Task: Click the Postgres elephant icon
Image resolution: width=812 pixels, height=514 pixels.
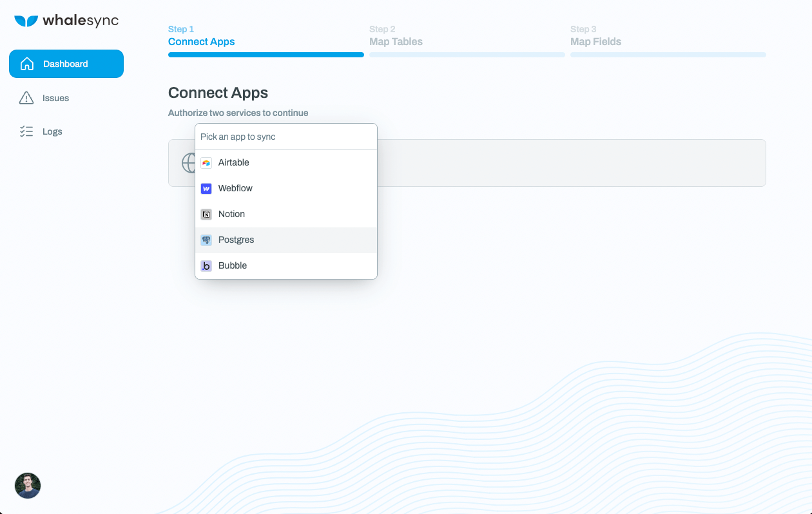Action: [x=206, y=240]
